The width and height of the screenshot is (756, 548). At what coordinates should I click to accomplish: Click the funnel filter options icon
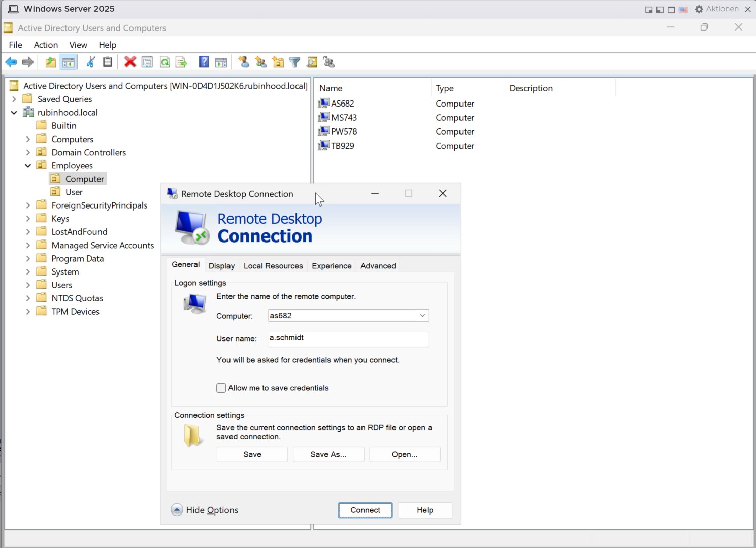pos(294,62)
